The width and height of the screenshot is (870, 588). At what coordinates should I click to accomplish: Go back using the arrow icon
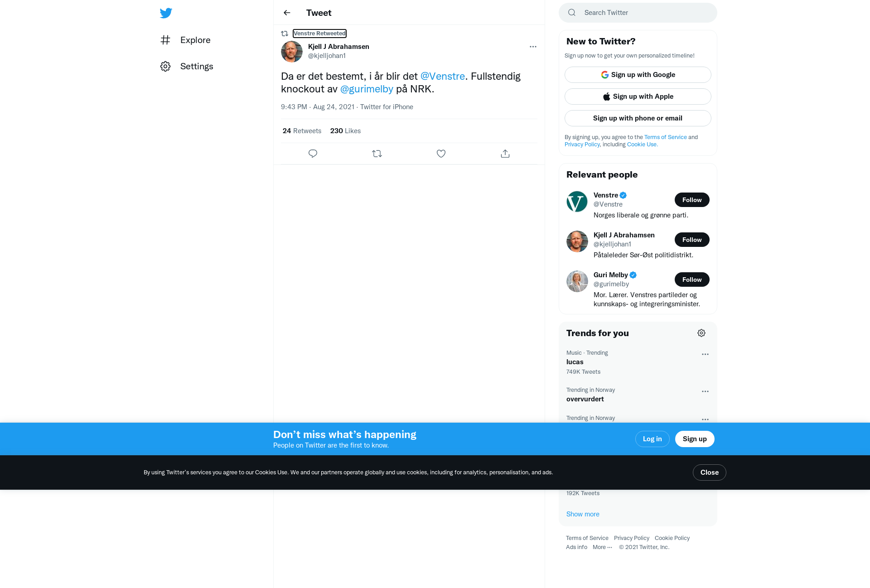[x=287, y=13]
